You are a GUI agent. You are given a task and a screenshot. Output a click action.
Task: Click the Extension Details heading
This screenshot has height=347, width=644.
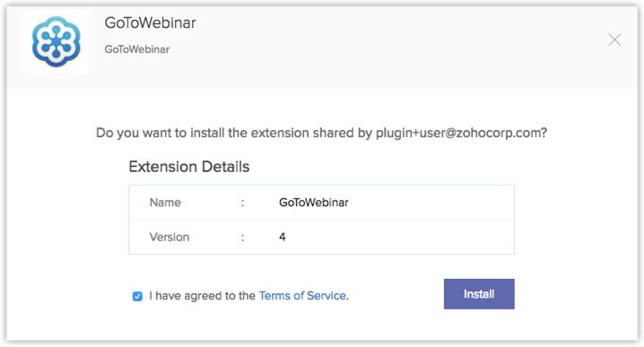189,167
